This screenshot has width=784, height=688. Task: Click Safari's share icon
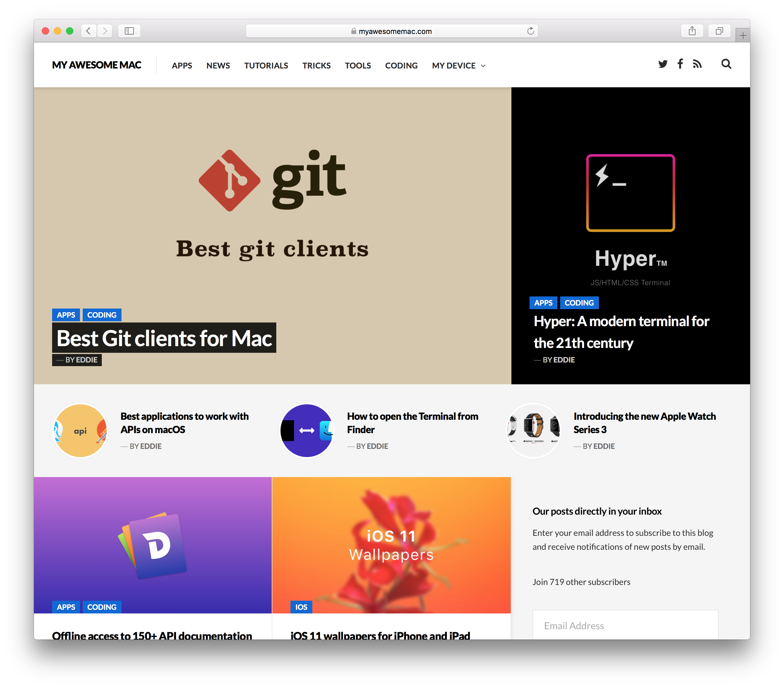click(692, 31)
